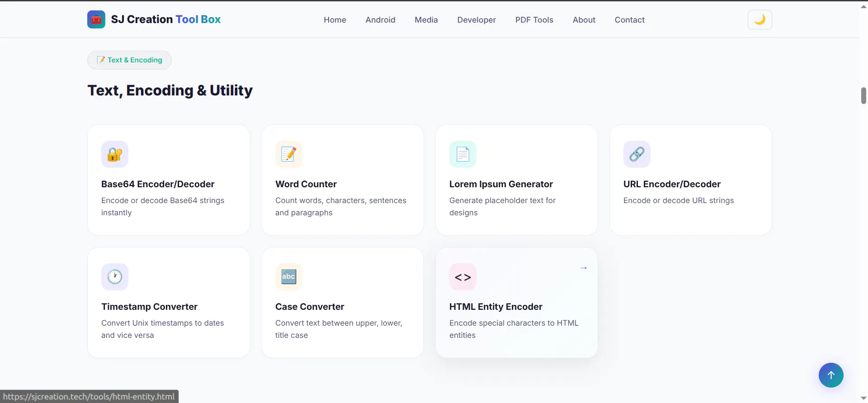Viewport: 868px width, 403px height.
Task: Click the URL Encoder/Decoder chain link icon
Action: click(637, 154)
